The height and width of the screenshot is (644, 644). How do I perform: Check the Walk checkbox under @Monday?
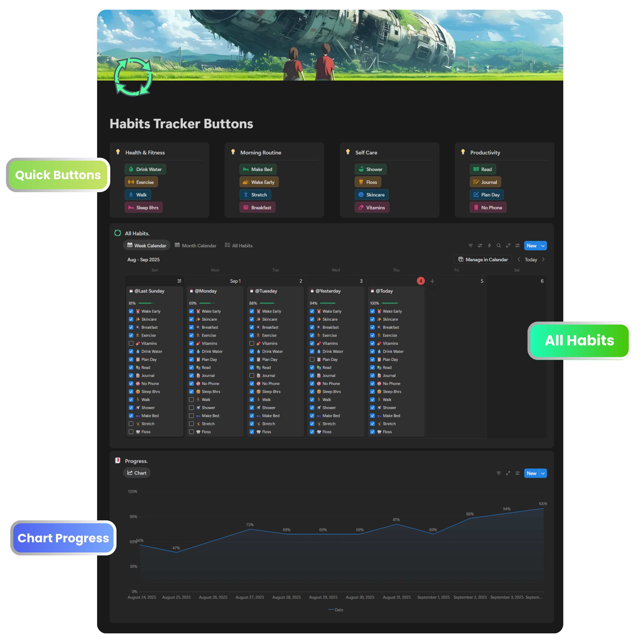point(191,400)
